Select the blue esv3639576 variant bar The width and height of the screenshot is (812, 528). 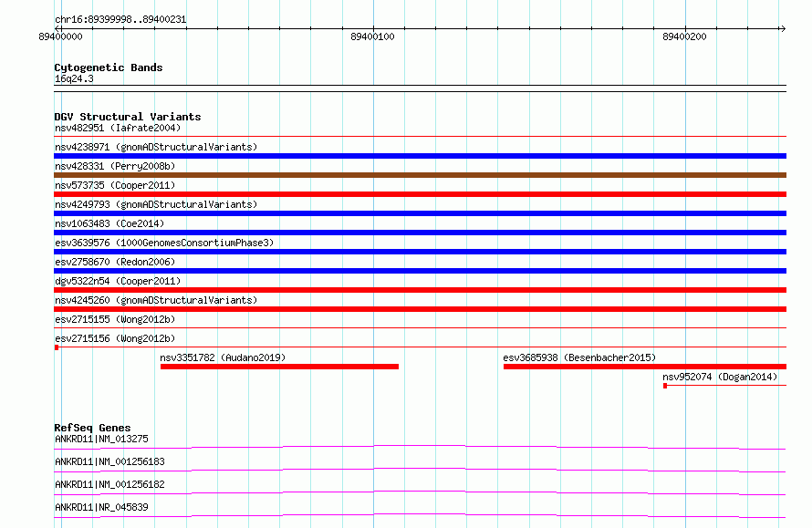click(x=420, y=252)
